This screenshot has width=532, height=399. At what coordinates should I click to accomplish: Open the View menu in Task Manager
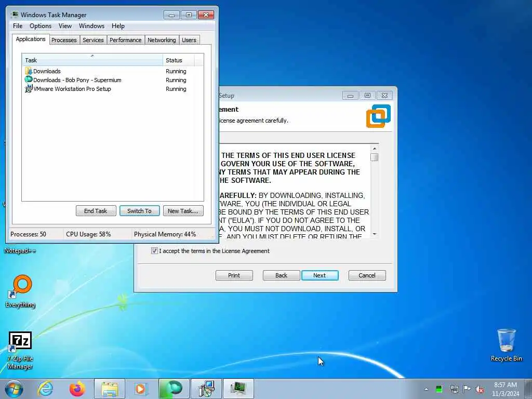(x=65, y=26)
